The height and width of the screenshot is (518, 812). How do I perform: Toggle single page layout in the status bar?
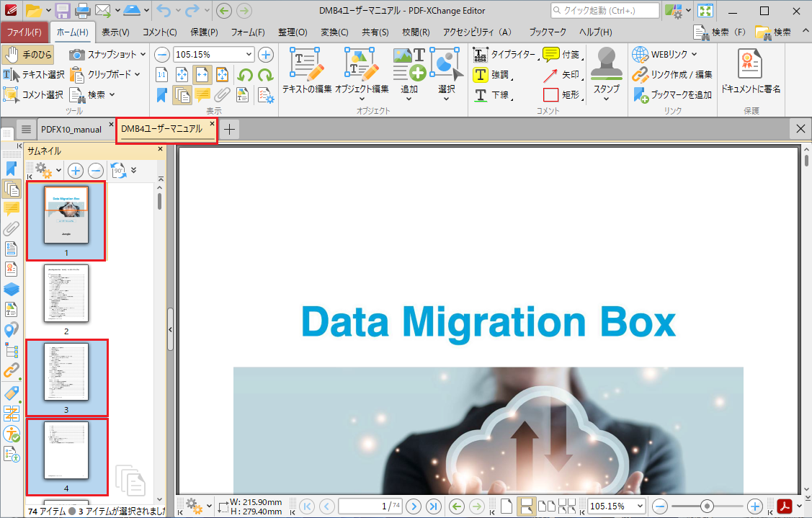[x=507, y=506]
